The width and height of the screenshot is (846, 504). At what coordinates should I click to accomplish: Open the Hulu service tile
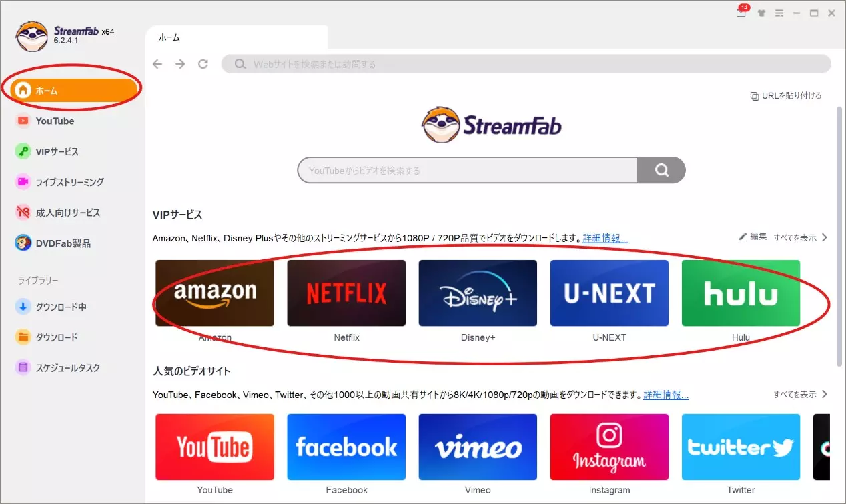click(741, 293)
